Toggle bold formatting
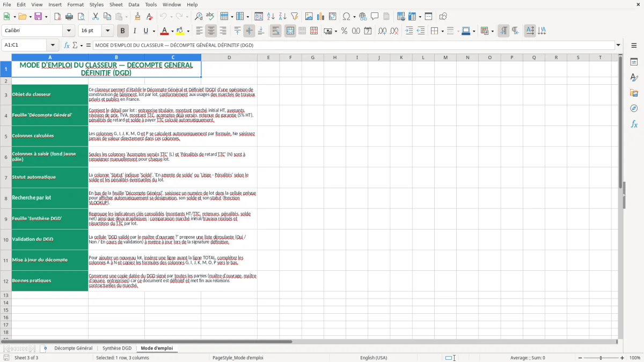This screenshot has width=644, height=362. click(x=122, y=31)
